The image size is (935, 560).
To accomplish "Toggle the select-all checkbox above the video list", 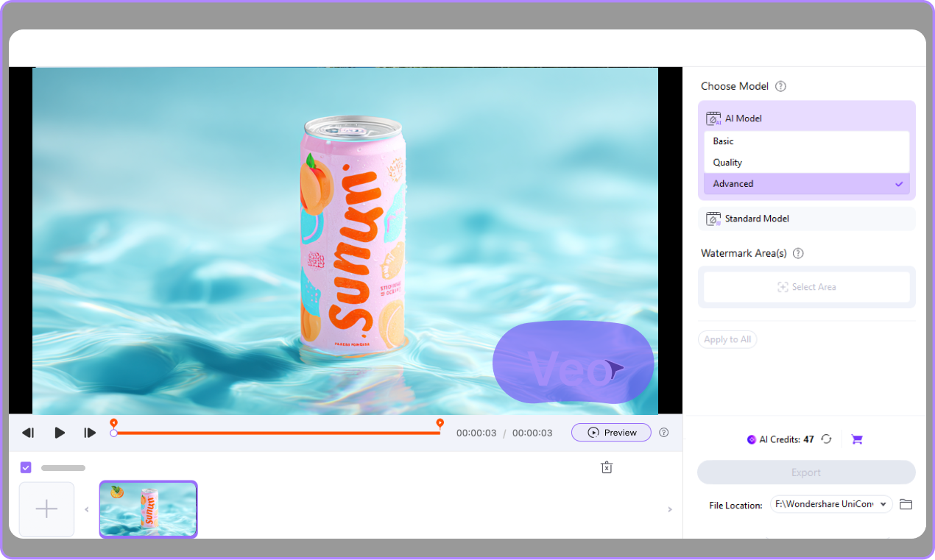I will pyautogui.click(x=26, y=467).
